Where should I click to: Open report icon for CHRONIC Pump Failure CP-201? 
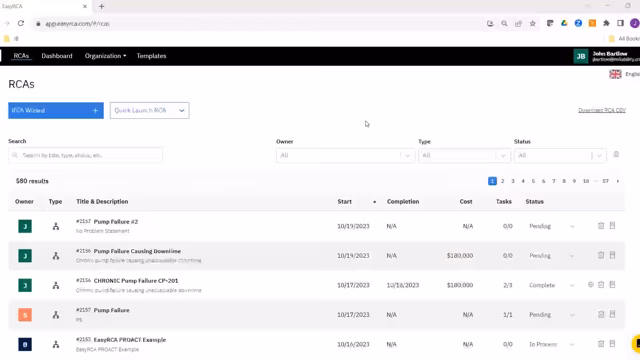[x=612, y=285]
